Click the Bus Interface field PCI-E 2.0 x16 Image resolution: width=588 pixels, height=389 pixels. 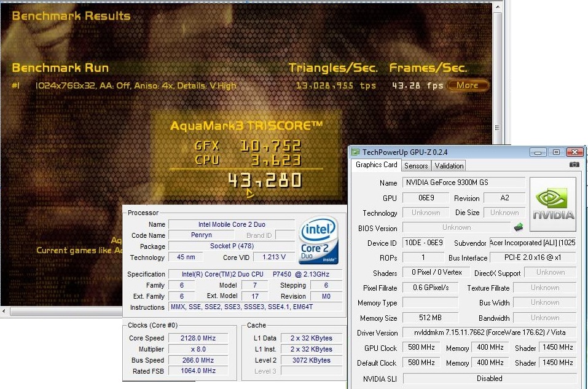point(533,257)
